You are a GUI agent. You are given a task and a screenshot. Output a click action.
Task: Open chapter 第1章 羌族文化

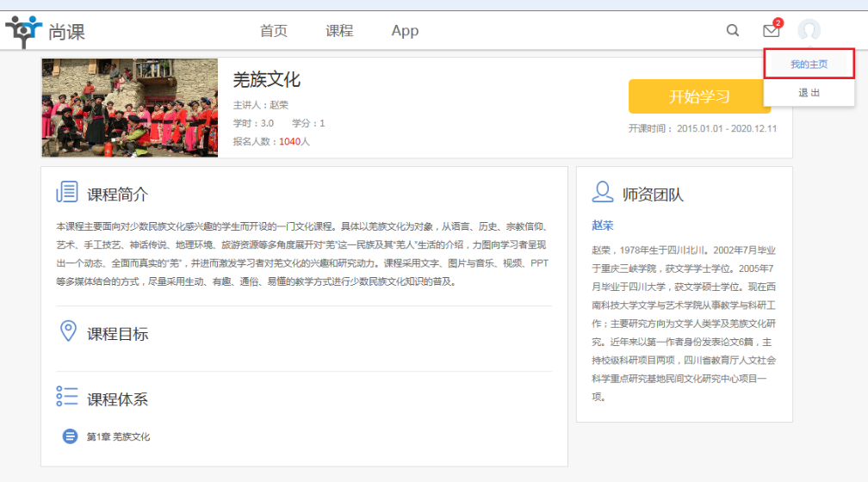[118, 437]
